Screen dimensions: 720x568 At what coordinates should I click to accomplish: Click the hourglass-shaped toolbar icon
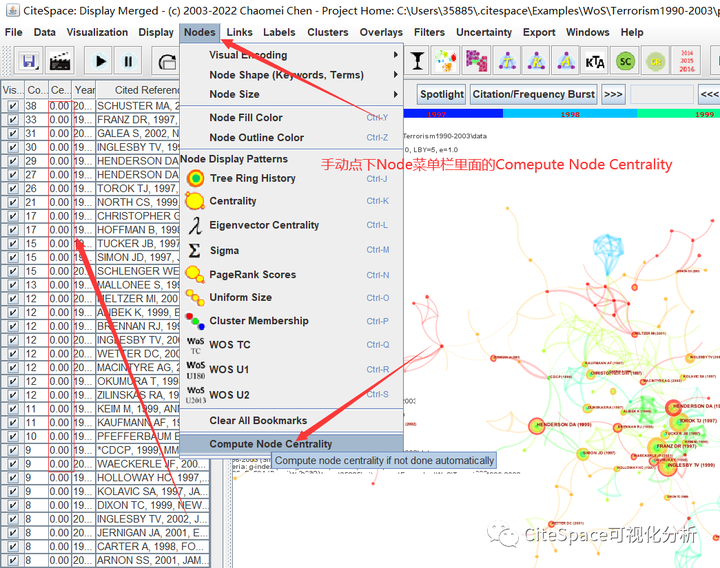click(417, 61)
